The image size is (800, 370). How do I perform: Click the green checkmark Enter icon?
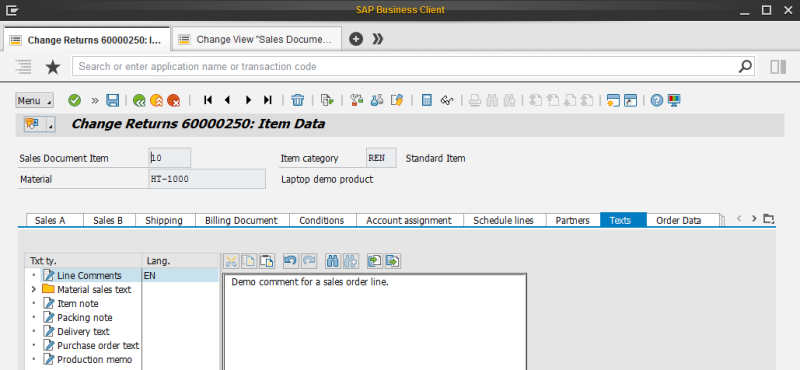coord(74,100)
